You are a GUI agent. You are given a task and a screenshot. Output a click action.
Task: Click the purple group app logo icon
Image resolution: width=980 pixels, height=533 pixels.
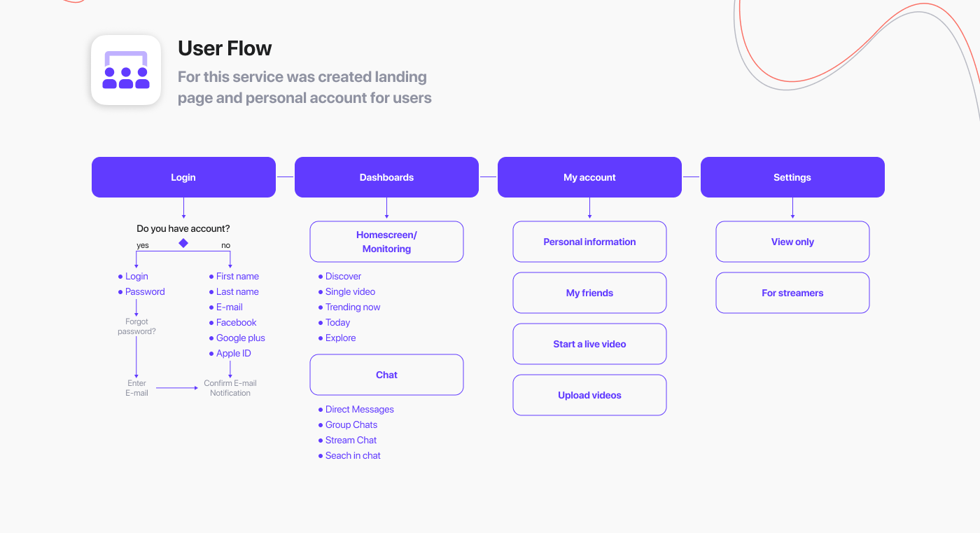(126, 70)
